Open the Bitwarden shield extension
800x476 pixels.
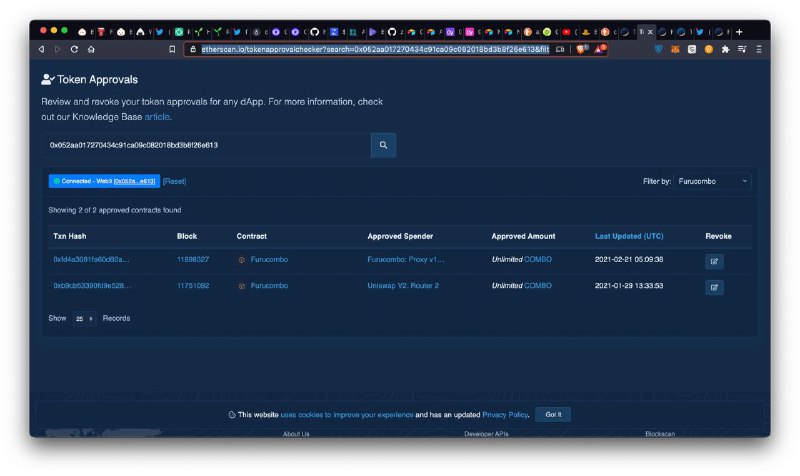click(659, 49)
